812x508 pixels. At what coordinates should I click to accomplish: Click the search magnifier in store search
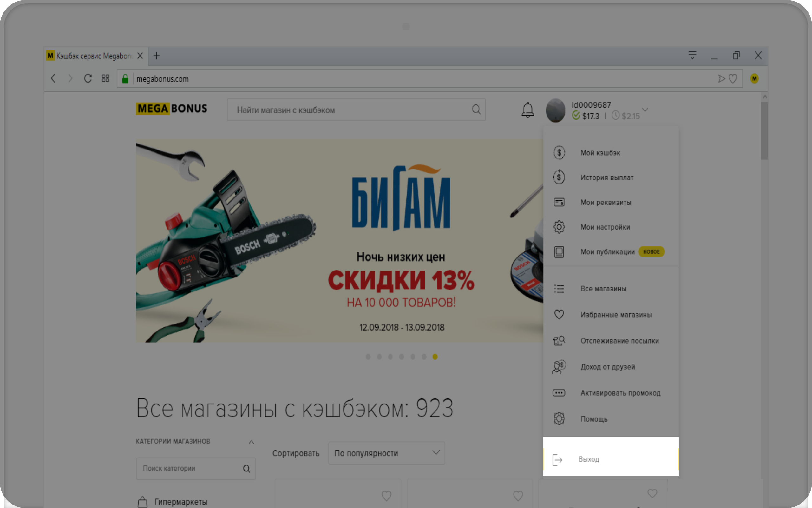[476, 110]
